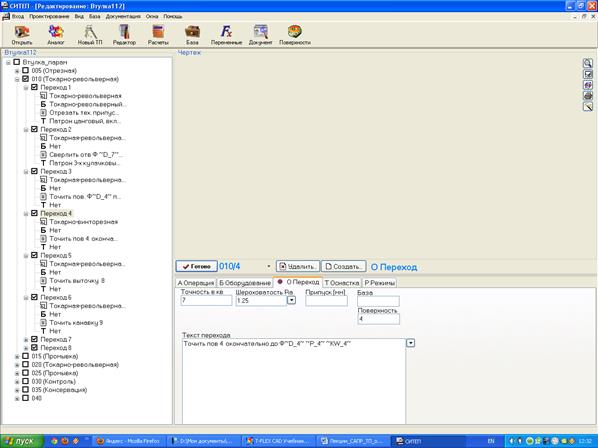
Task: Open the Документация menu
Action: pyautogui.click(x=123, y=16)
